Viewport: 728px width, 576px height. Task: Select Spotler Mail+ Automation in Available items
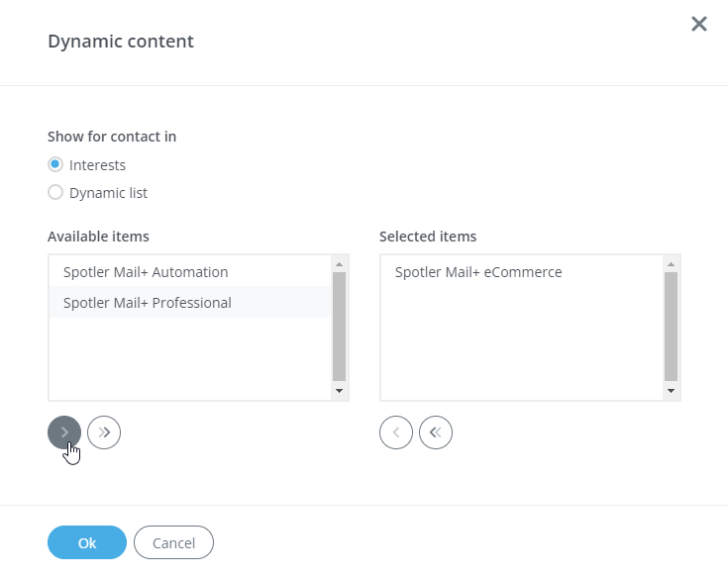146,272
